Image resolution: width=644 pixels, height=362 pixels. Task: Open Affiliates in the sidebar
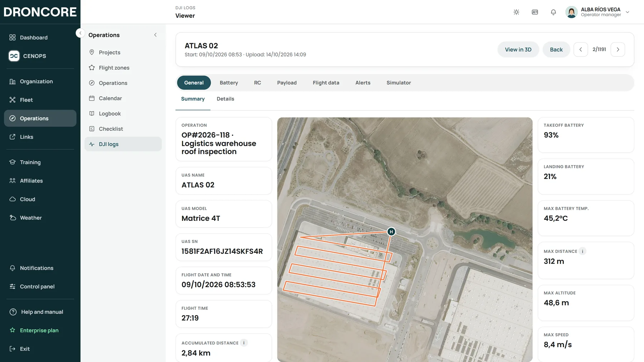(x=40, y=181)
